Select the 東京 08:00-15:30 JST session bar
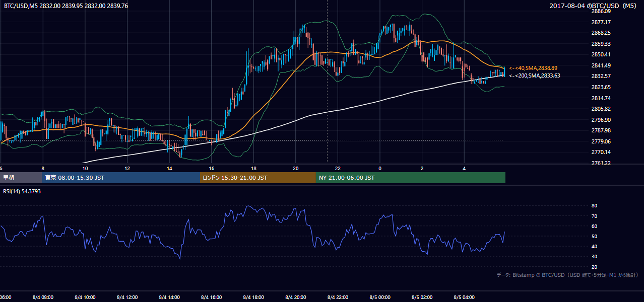Screen dimensions: 644x302 [x=121, y=178]
